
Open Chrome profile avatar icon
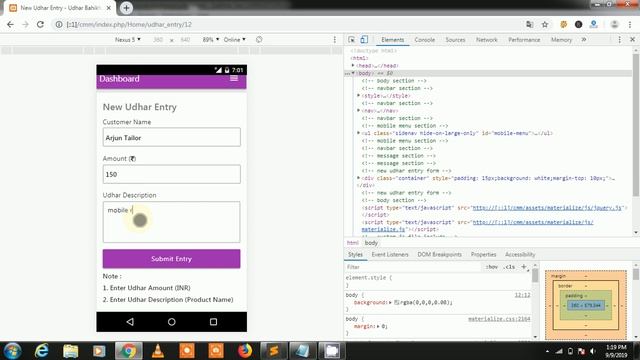coord(614,24)
